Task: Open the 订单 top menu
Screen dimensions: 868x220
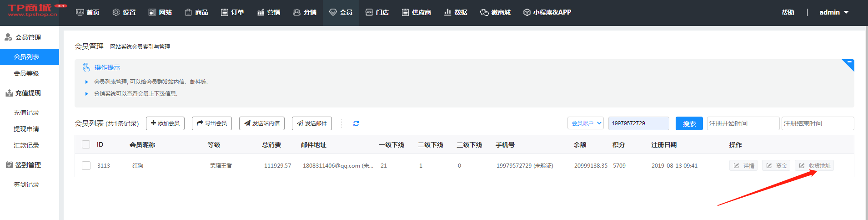Action: 232,12
